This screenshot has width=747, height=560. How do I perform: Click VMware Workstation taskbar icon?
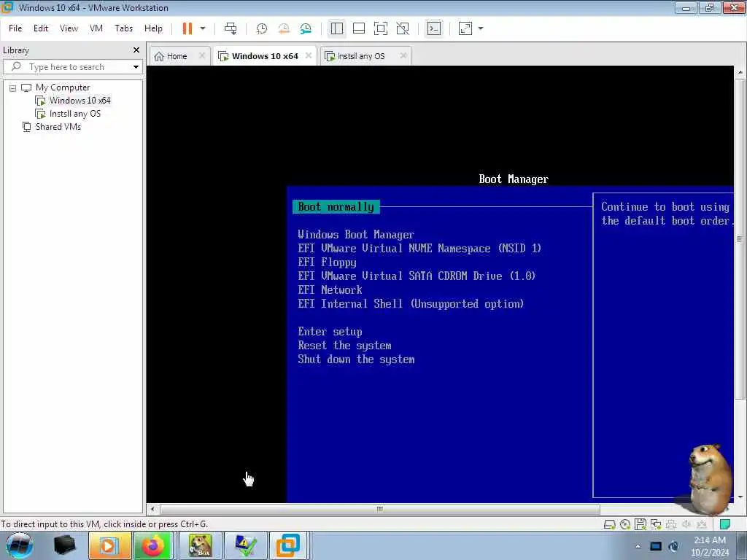(288, 545)
